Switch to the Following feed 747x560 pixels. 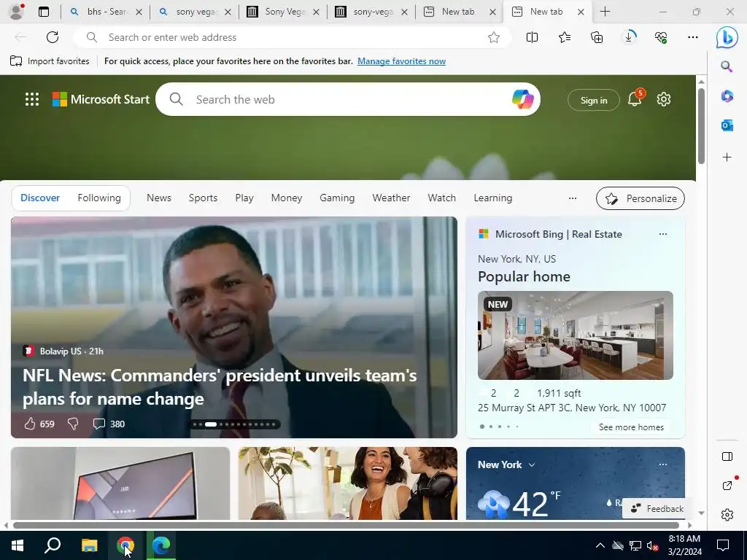(99, 198)
